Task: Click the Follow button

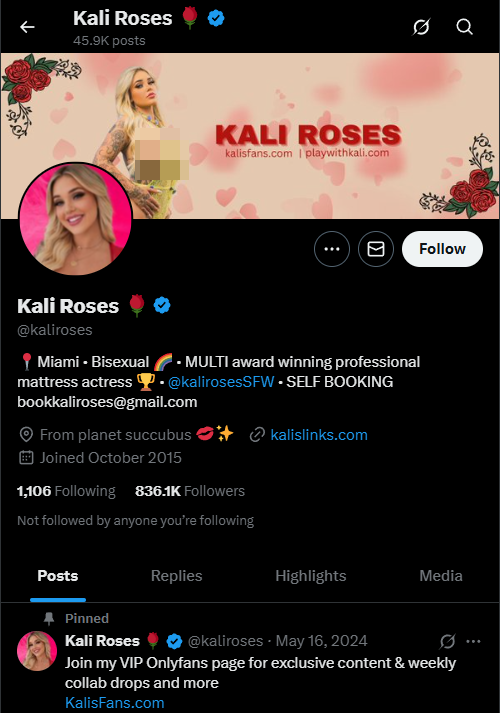Action: tap(442, 249)
